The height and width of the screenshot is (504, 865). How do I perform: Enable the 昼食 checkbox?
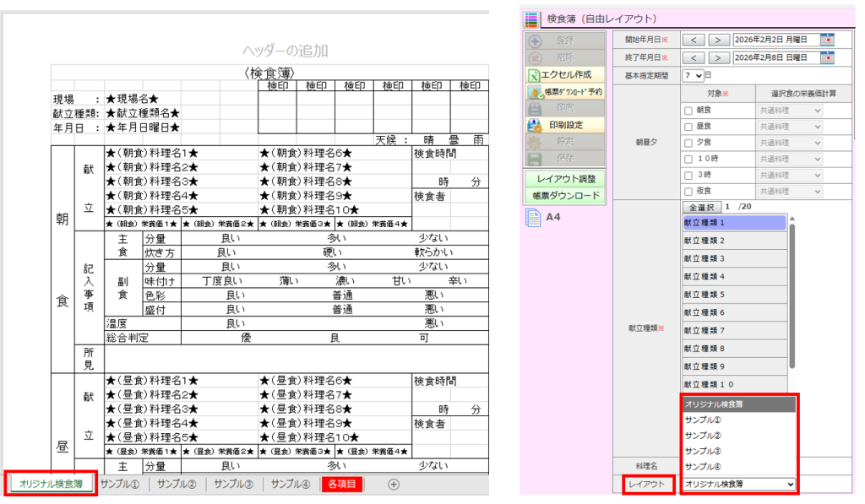pyautogui.click(x=688, y=127)
